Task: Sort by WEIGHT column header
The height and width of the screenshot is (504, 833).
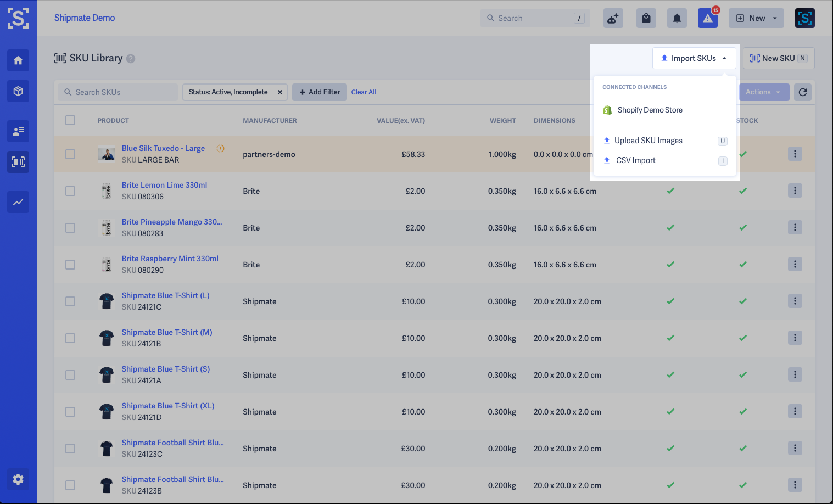Action: [503, 121]
